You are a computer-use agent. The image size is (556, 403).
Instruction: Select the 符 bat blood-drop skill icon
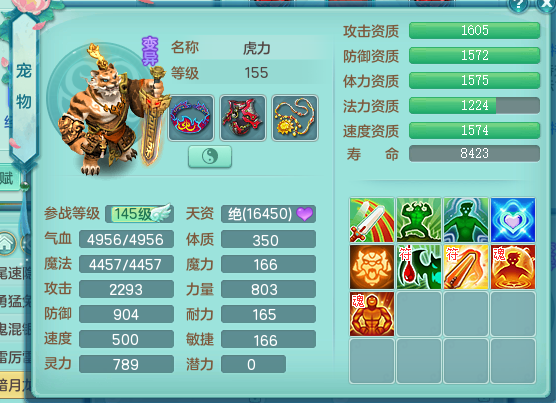tap(419, 267)
